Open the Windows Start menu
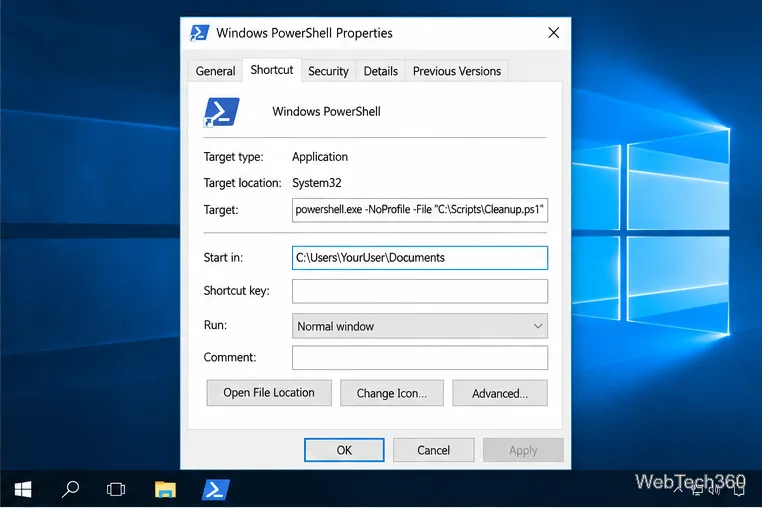762x508 pixels. (23, 489)
